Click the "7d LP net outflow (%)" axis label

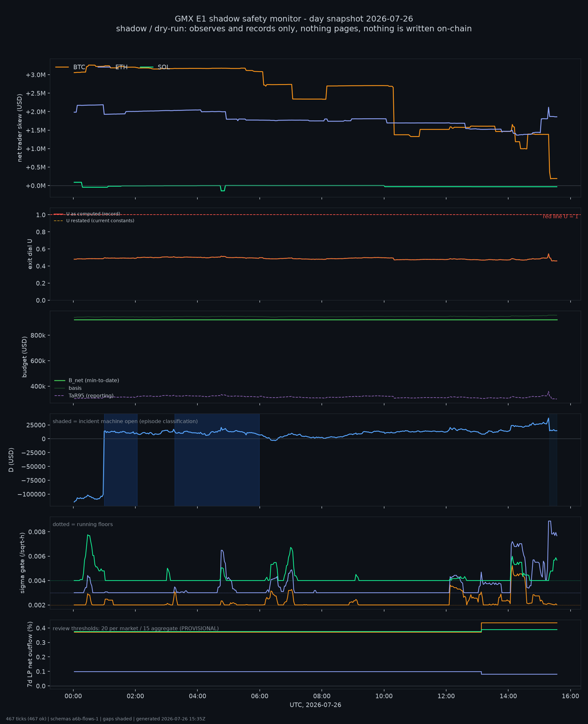[x=30, y=654]
